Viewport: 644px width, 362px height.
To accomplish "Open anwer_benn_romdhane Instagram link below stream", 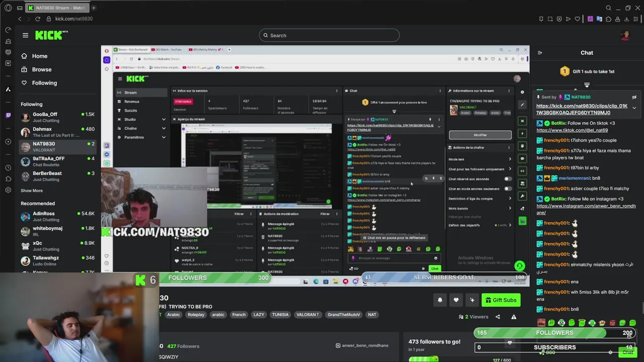I will pyautogui.click(x=362, y=345).
